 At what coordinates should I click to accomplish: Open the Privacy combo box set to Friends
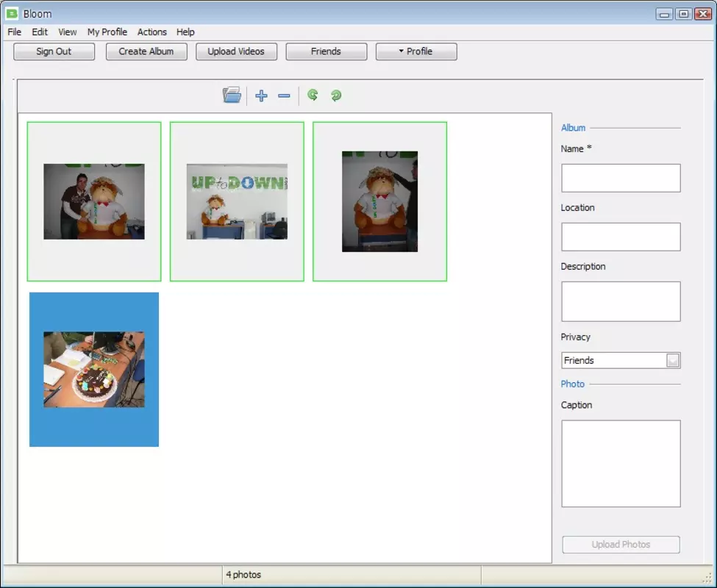(621, 360)
